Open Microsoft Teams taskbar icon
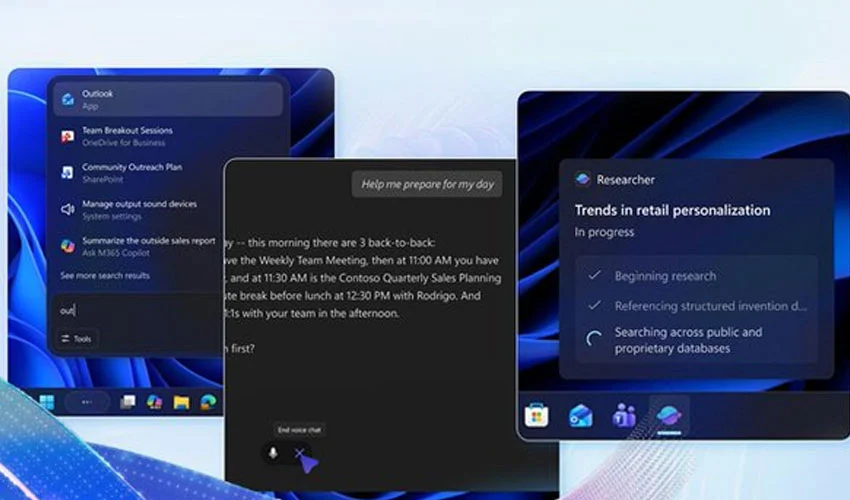The height and width of the screenshot is (500, 850). [x=623, y=416]
